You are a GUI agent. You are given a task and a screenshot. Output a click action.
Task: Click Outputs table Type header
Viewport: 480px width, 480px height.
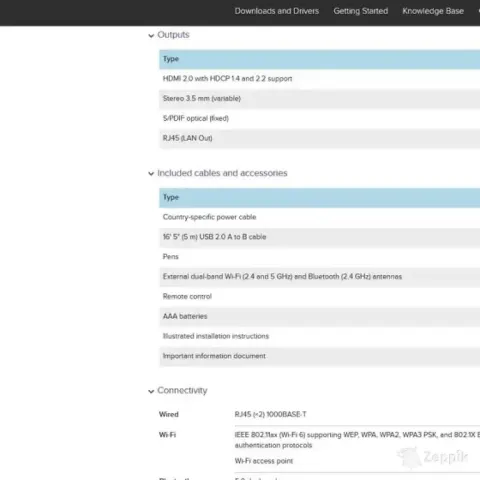pos(319,59)
